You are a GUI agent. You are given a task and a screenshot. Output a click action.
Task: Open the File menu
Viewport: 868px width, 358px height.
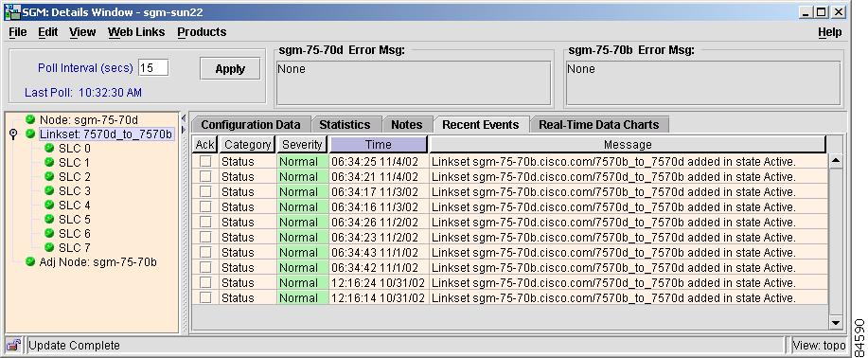click(18, 32)
